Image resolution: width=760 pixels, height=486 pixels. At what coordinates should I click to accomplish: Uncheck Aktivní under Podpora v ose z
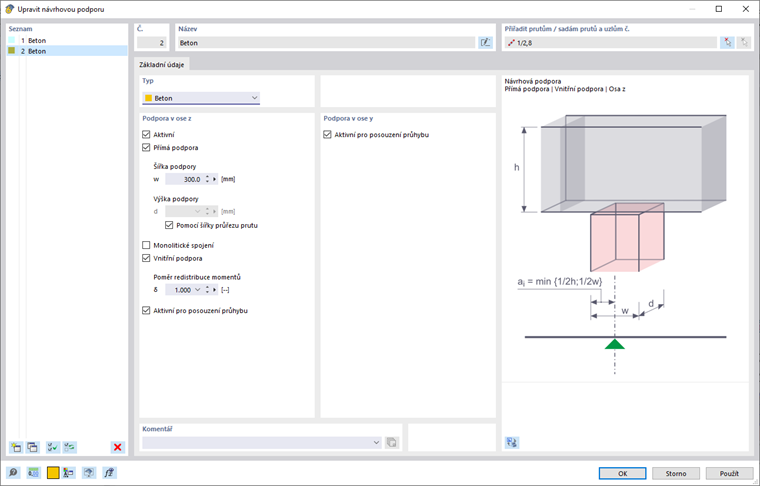146,134
